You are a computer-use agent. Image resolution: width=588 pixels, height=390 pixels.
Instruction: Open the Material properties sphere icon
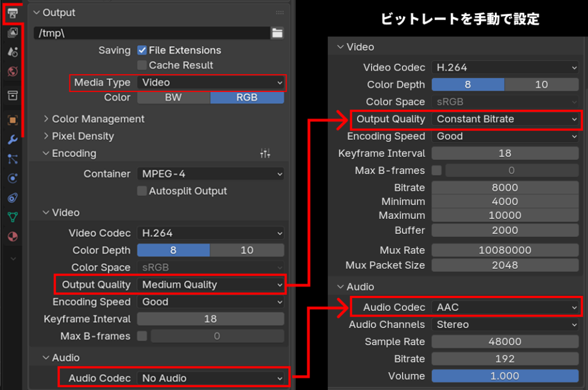(x=13, y=237)
